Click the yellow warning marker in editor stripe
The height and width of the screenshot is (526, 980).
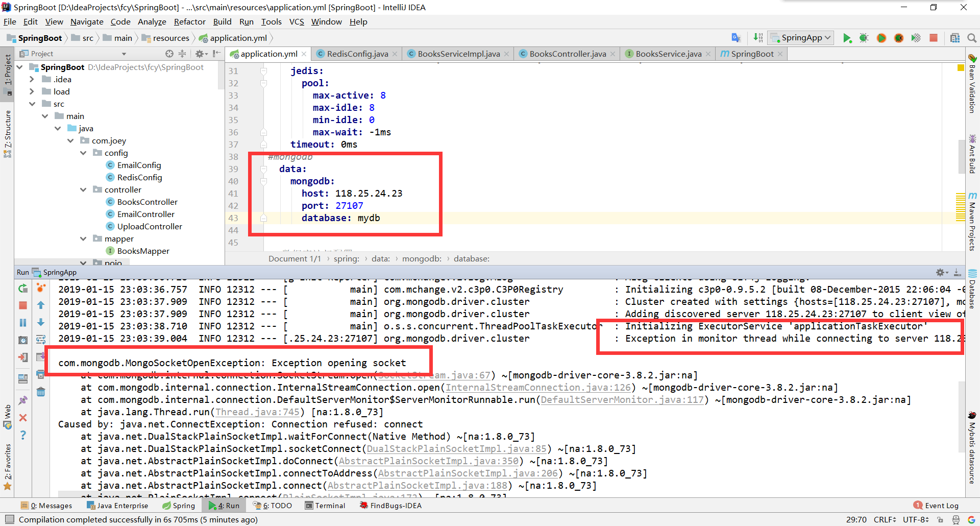tap(961, 67)
